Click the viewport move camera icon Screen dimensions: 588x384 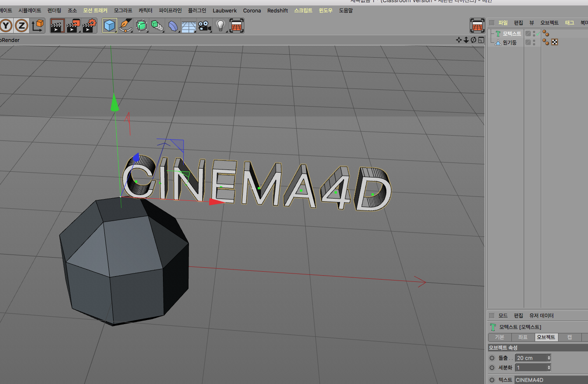(459, 40)
